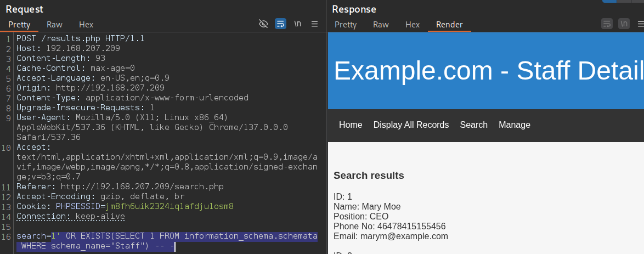Click the 'Cache-Control: max-age=0' header
This screenshot has width=644, height=254.
pos(76,68)
